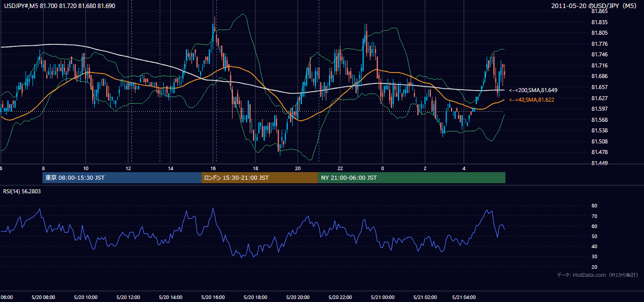Screen dimensions: 644x302
Task: Click hour tick 22 under the price chart
Action: pyautogui.click(x=340, y=168)
